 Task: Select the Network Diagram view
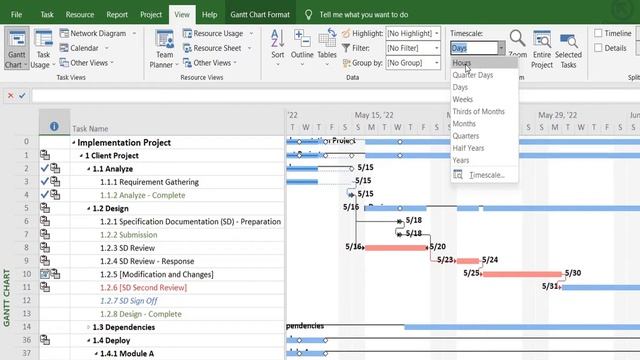tap(97, 33)
